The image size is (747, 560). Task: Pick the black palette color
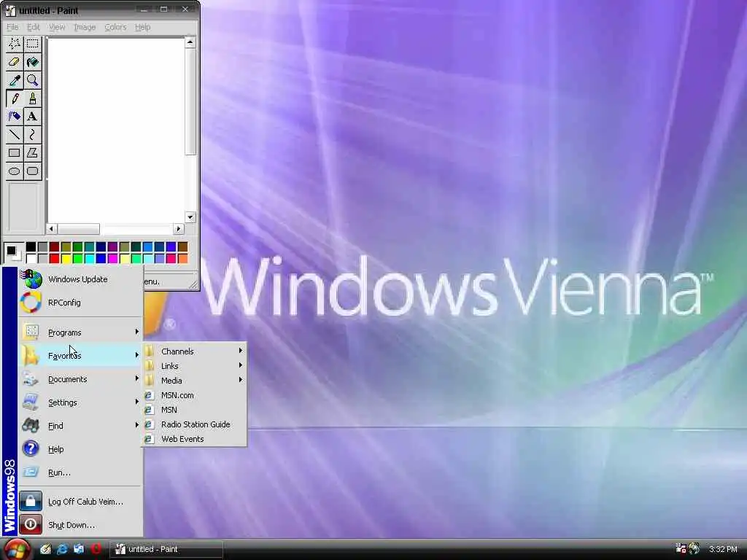pyautogui.click(x=31, y=246)
